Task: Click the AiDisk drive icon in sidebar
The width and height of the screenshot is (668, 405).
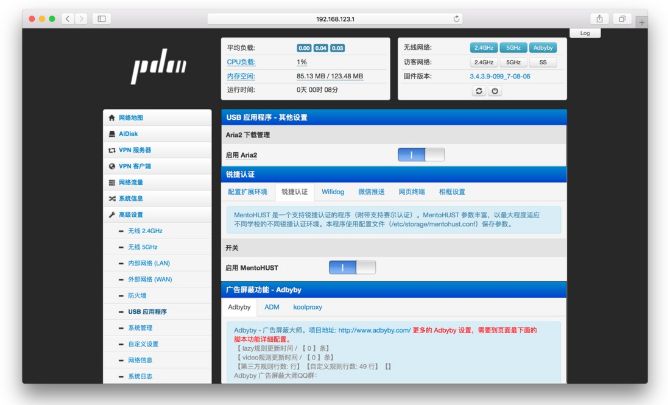Action: pyautogui.click(x=112, y=134)
